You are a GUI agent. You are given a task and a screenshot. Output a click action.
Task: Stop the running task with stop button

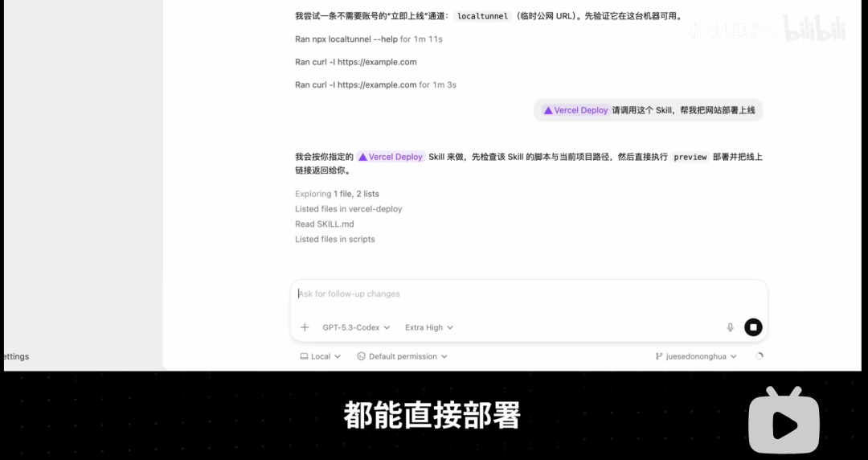pos(753,327)
